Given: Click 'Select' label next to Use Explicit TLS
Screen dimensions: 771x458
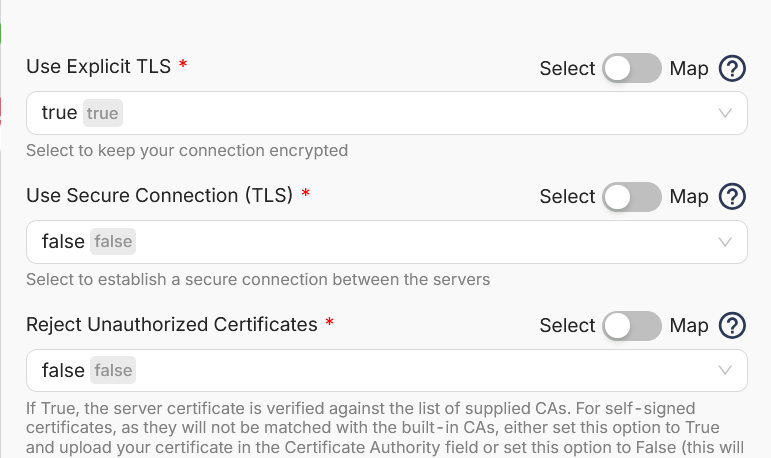Looking at the screenshot, I should pyautogui.click(x=567, y=69).
